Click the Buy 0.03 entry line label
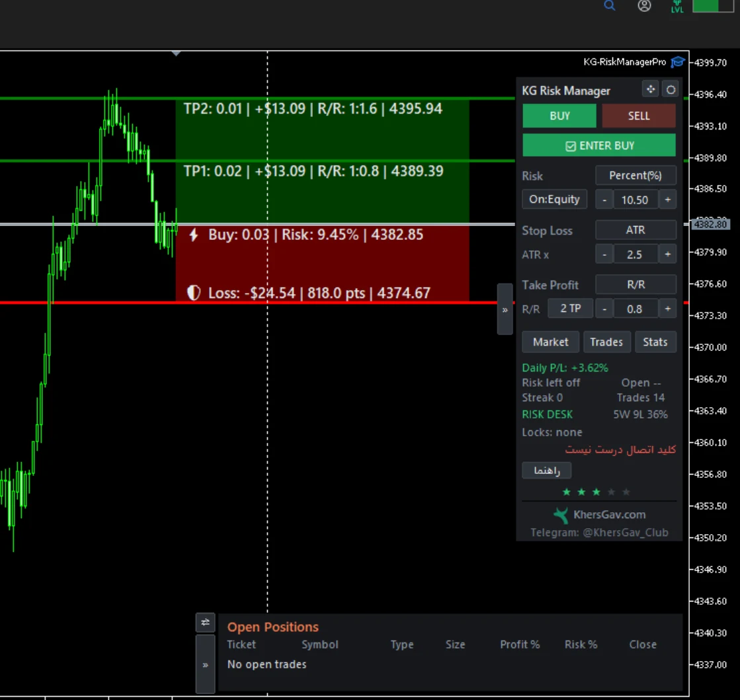Screen dimensions: 740x700 315,235
